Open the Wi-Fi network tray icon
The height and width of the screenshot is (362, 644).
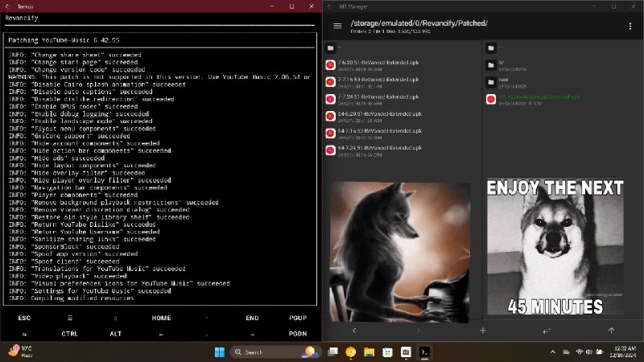[x=580, y=352]
